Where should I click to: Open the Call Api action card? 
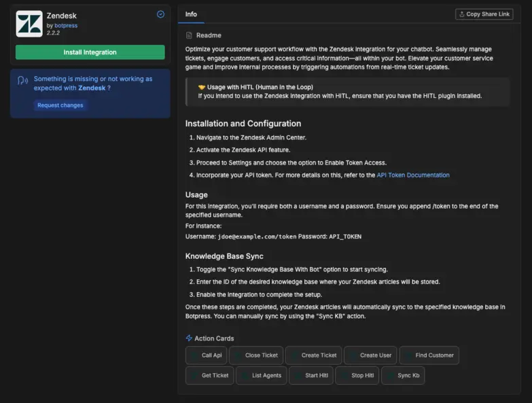click(x=207, y=355)
